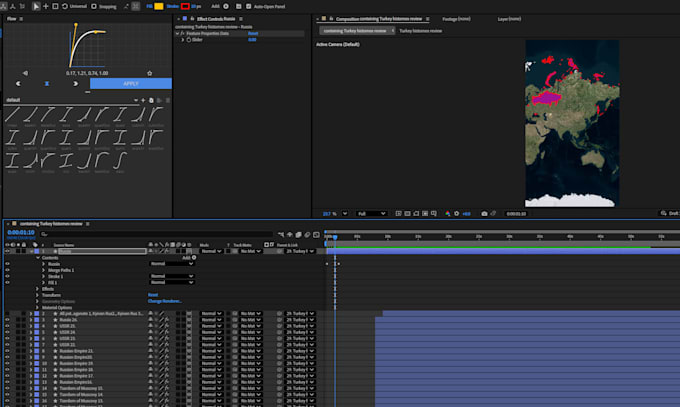
Task: Open magnification ratio dropdown arrow
Action: pos(345,213)
